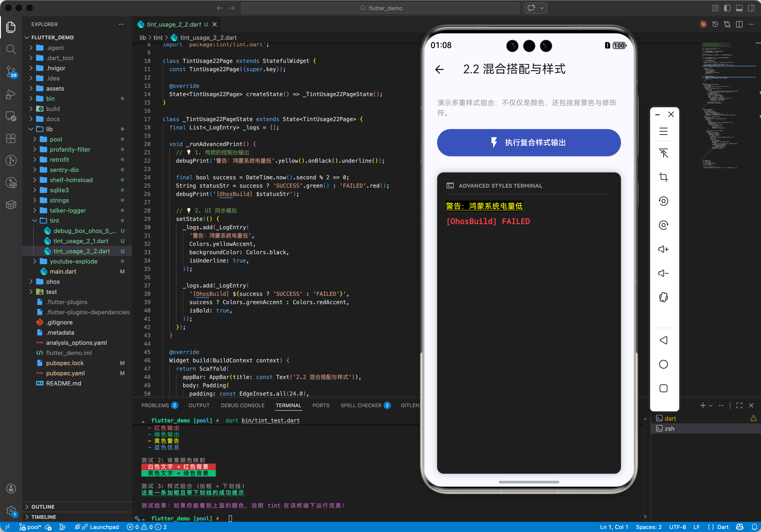Open Source Control view with 39 badge
The image size is (761, 532).
[11, 72]
